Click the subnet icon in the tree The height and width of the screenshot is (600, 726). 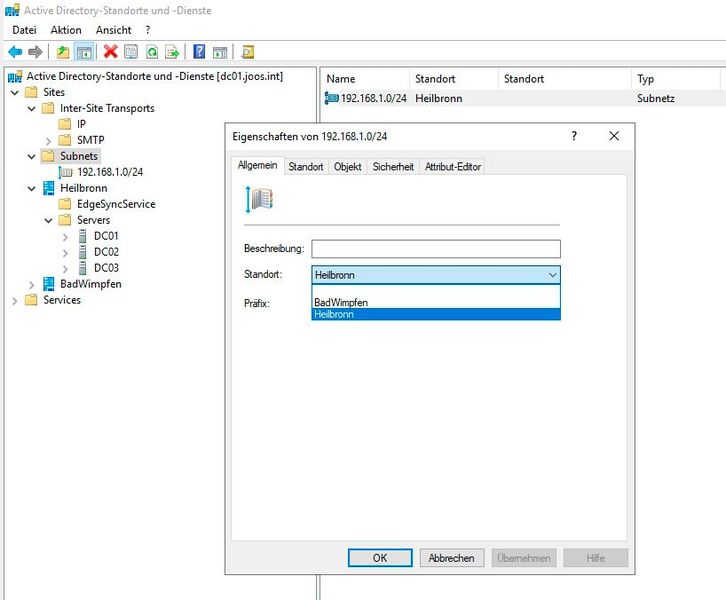(x=66, y=172)
